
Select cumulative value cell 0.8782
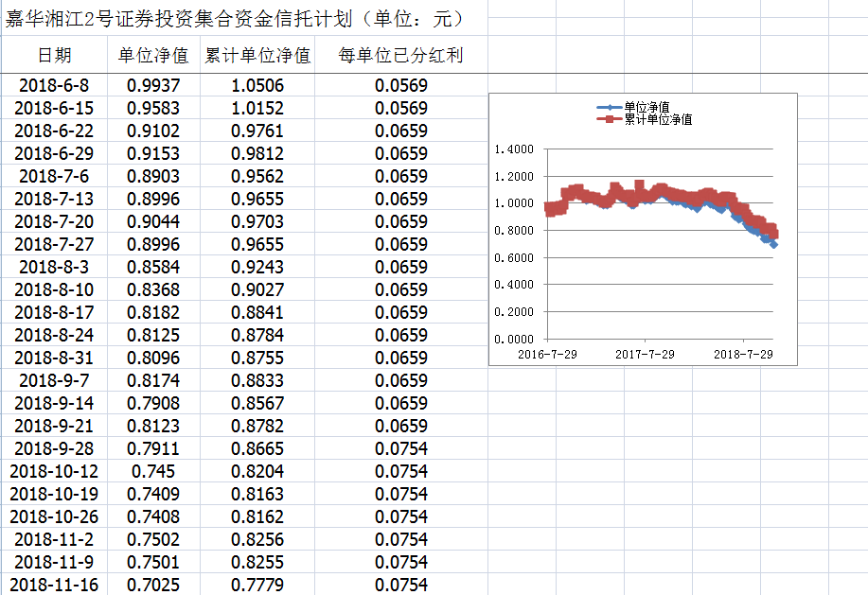coord(257,426)
